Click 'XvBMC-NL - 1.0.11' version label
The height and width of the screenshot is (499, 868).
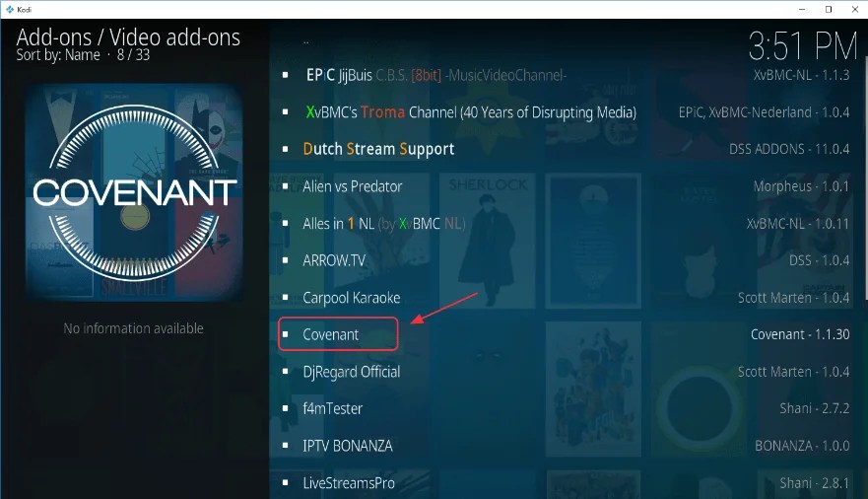click(x=798, y=224)
